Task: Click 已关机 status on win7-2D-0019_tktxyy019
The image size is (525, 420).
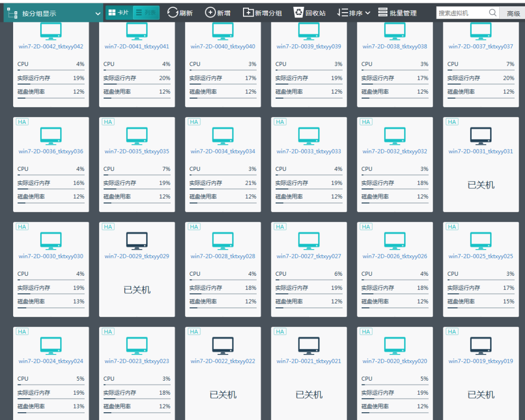Action: pyautogui.click(x=481, y=395)
